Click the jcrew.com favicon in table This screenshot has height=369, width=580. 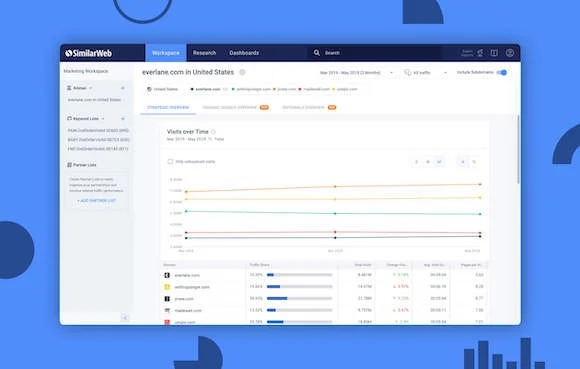click(167, 299)
